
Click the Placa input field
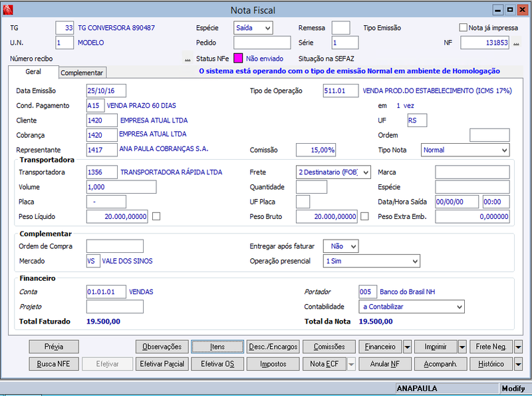[x=106, y=202]
